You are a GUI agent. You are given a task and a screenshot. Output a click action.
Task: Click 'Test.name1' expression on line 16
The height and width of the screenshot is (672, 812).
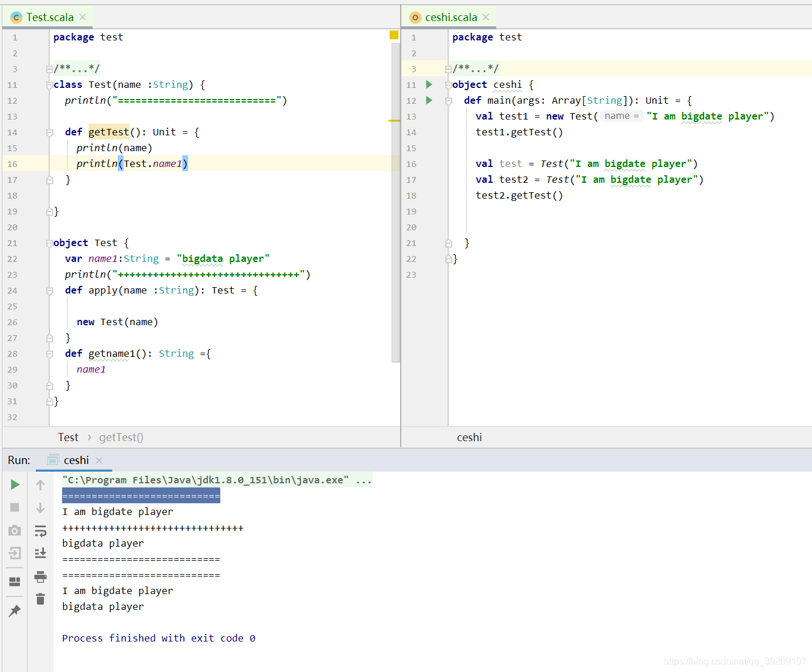(x=153, y=163)
